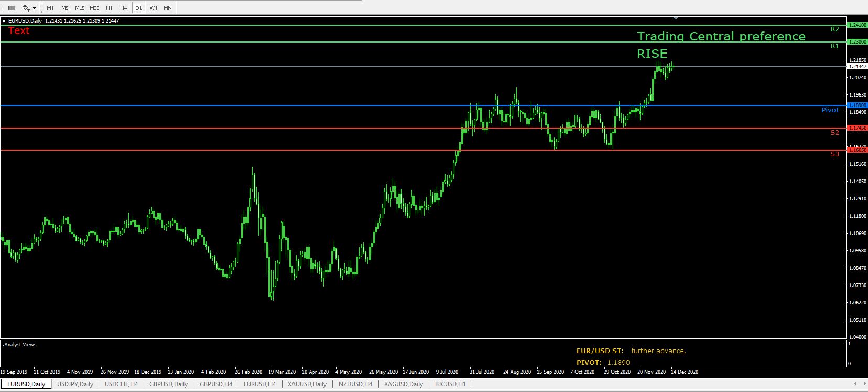Open the XAUUSD,Daily chart tab
Image resolution: width=868 pixels, height=392 pixels.
(x=307, y=384)
